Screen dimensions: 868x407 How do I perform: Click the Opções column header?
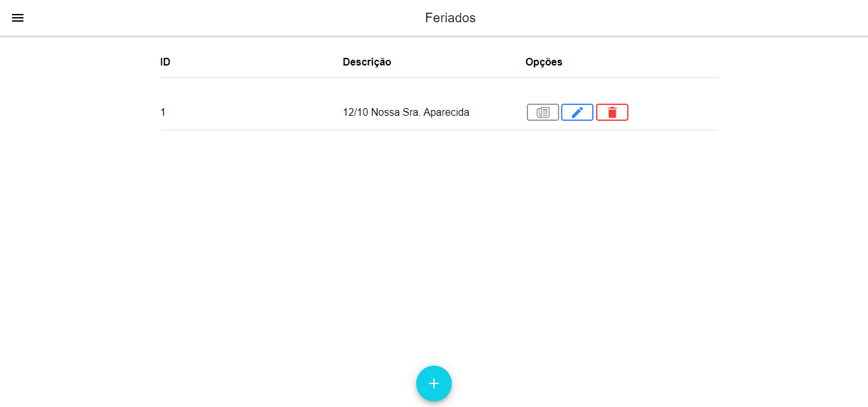click(x=544, y=62)
